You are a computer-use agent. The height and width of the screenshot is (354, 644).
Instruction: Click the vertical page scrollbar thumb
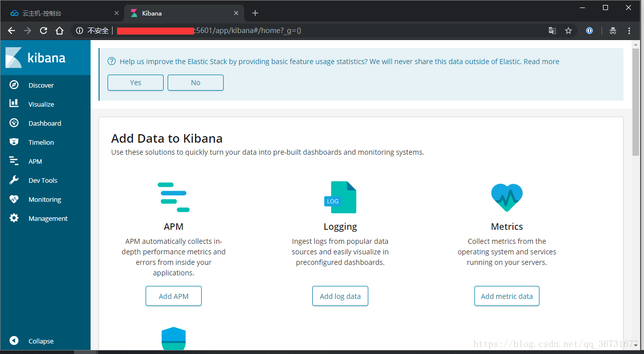(x=635, y=102)
